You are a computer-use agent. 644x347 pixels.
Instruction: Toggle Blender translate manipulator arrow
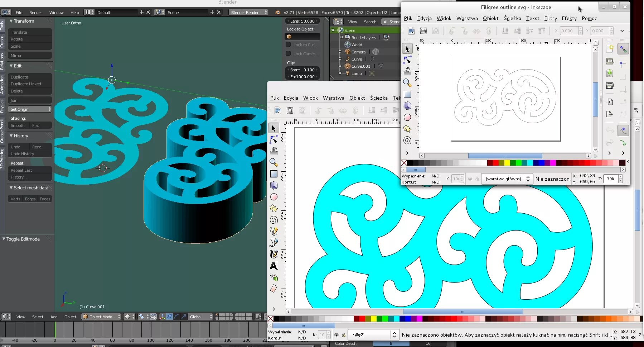coord(169,317)
